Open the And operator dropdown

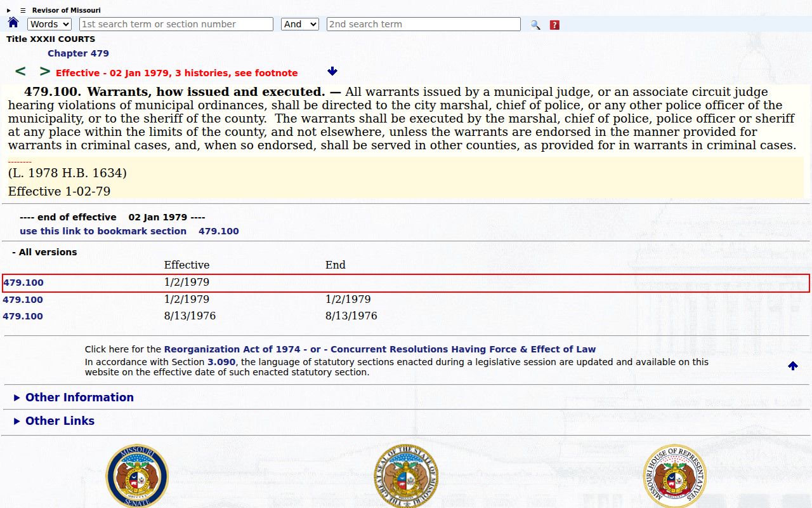(300, 24)
